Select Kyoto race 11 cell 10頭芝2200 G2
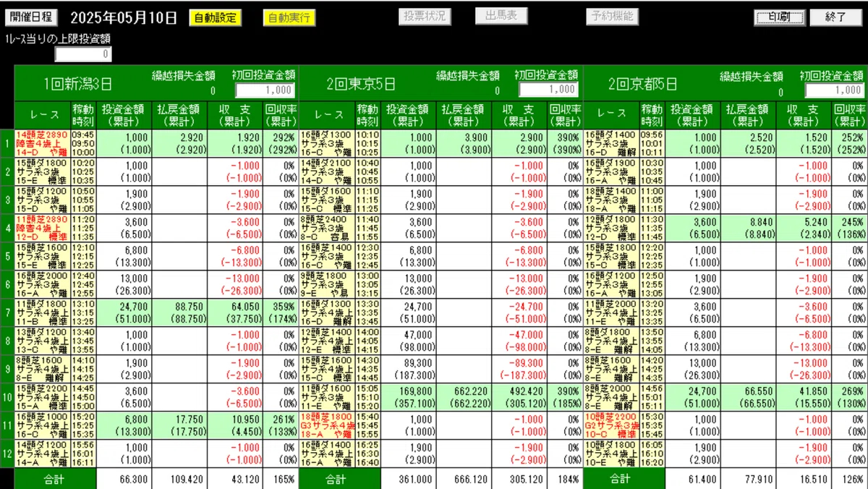Screen dimensions: 868x489 point(610,425)
